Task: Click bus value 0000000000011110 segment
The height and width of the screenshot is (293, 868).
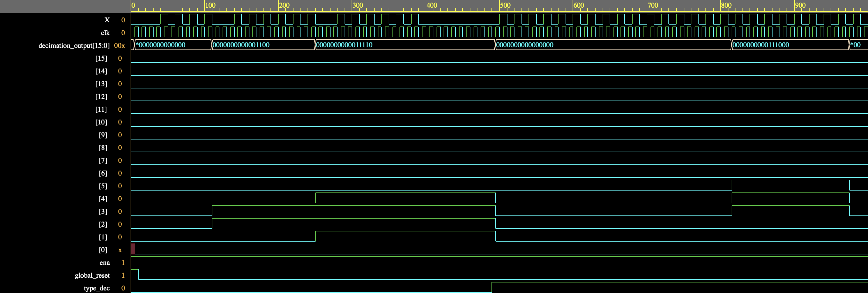Action: (405, 45)
